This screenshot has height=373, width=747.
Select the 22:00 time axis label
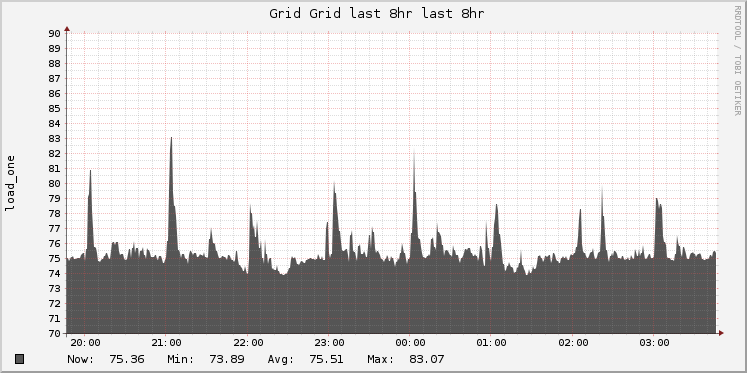pyautogui.click(x=248, y=343)
